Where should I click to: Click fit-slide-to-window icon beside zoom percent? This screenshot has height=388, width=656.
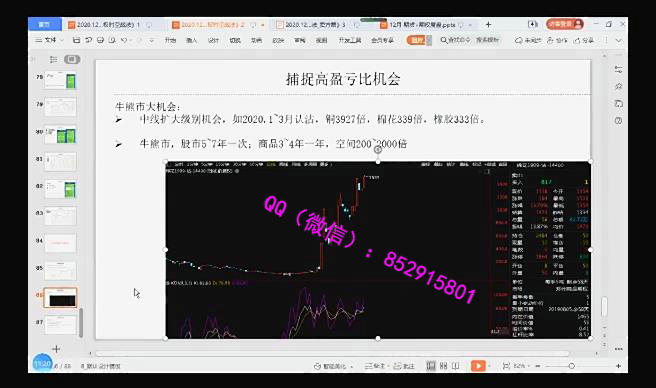[x=506, y=366]
